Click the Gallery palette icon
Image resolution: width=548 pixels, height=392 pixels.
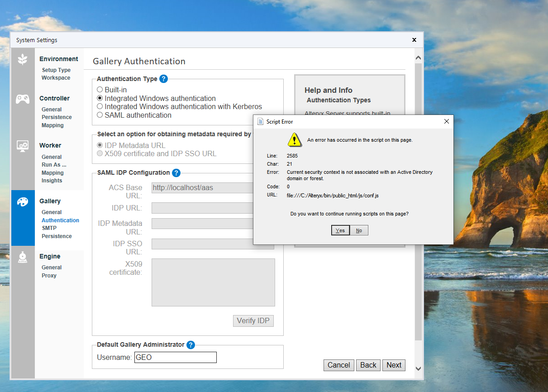tap(23, 201)
